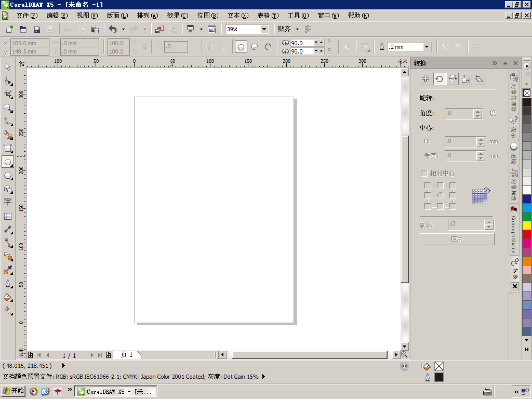Click the Scale and mirror tab icon
Viewport: 532px width, 399px height.
(453, 79)
